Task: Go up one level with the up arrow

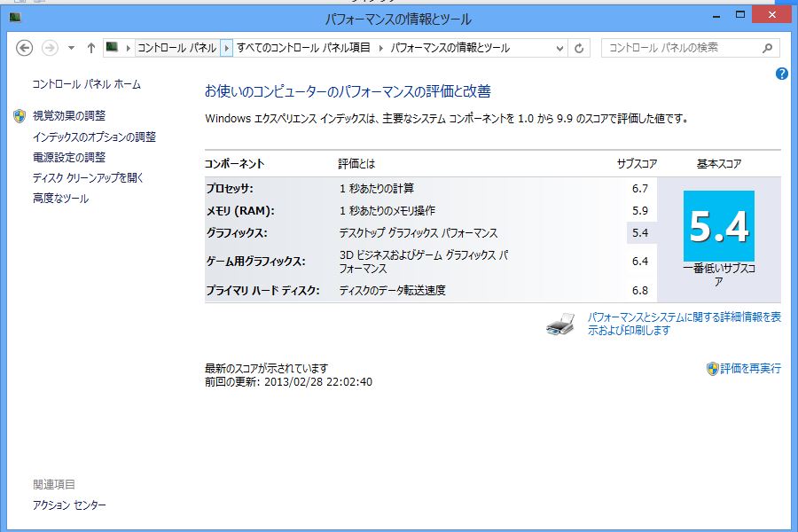Action: tap(91, 48)
